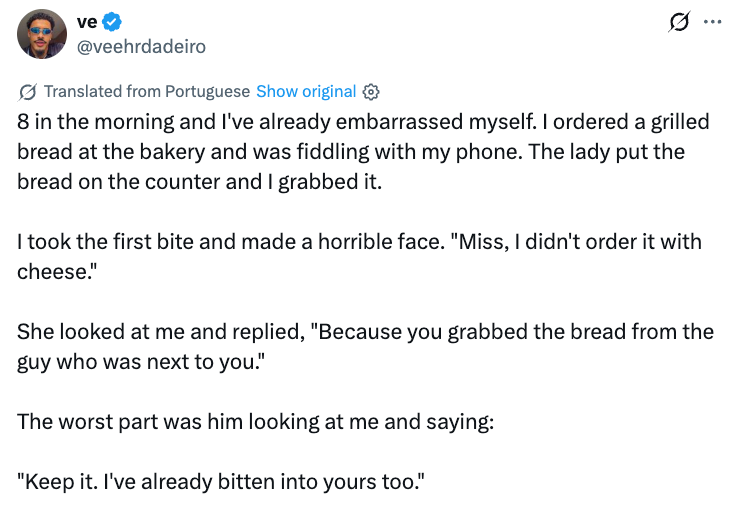Click the words 'grilled' at end of first line
The height and width of the screenshot is (514, 734).
[x=680, y=122]
